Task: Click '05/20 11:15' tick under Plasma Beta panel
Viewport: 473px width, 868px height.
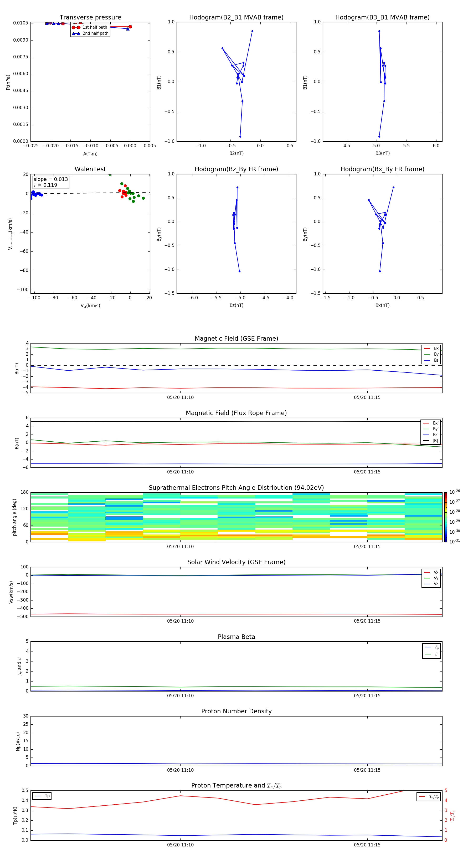Action: coord(367,696)
